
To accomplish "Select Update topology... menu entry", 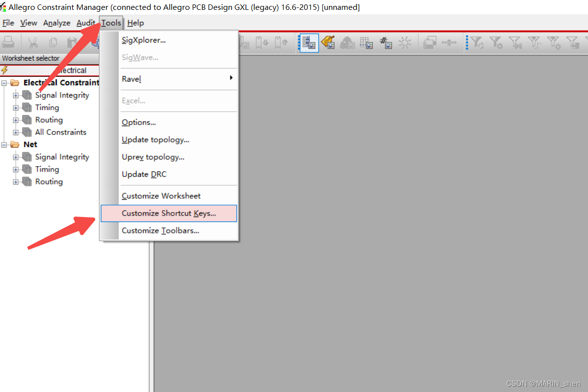I will [169, 139].
